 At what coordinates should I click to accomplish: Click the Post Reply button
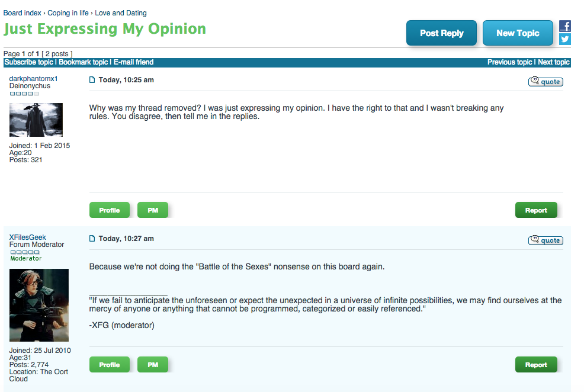(x=441, y=33)
